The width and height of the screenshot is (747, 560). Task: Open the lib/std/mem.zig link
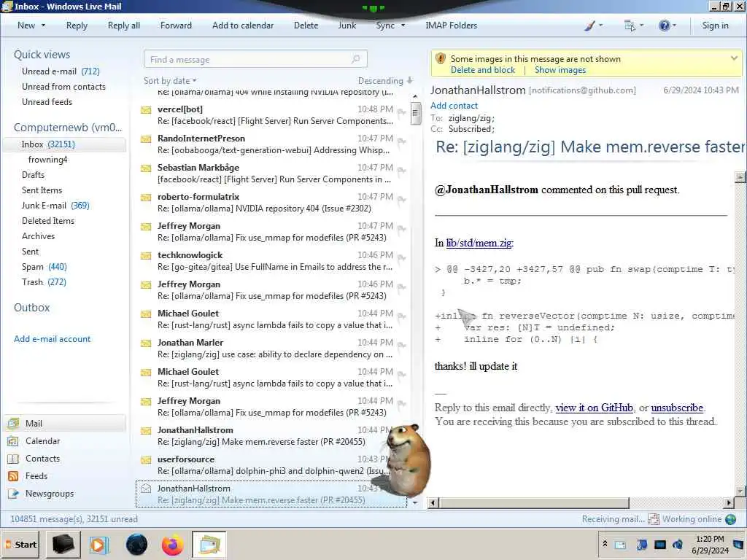[479, 243]
